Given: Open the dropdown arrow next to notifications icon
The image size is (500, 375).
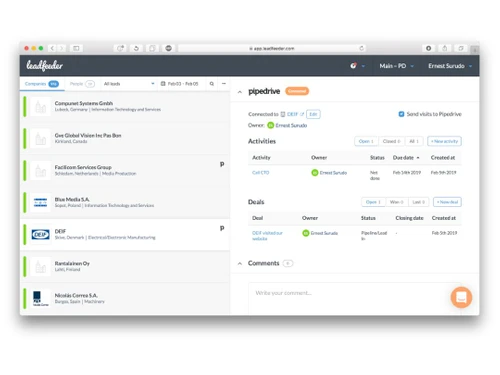Looking at the screenshot, I should 363,66.
